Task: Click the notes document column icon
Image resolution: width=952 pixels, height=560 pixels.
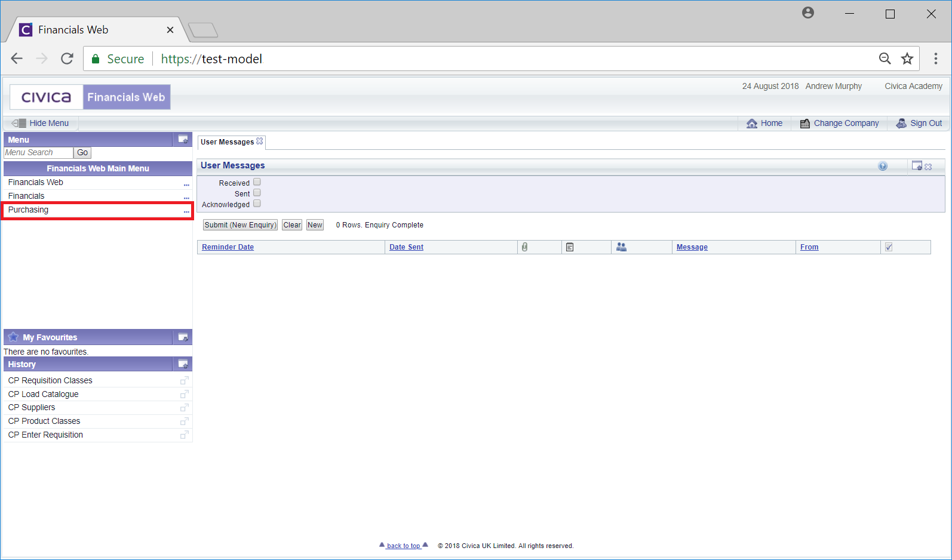Action: coord(570,247)
